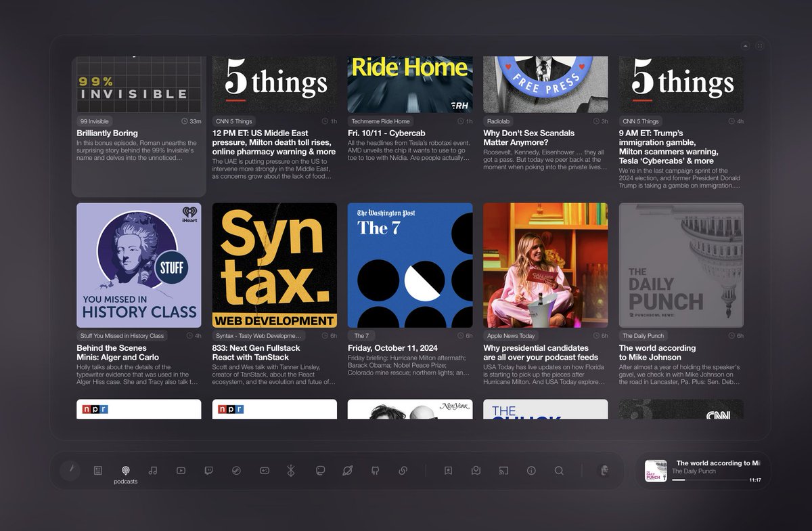Open 'Why presidential candidates are all over' title
The width and height of the screenshot is (812, 531).
click(x=541, y=352)
